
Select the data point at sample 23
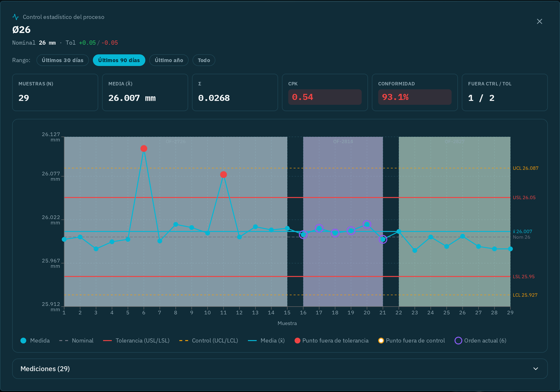coord(415,251)
